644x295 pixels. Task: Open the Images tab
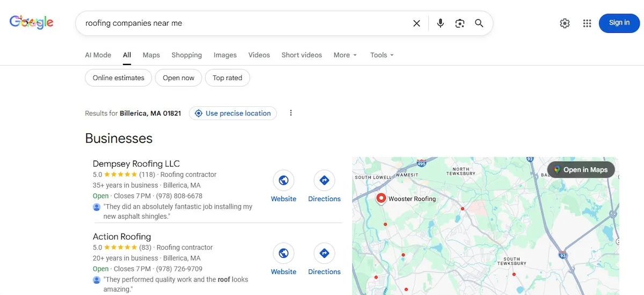pyautogui.click(x=225, y=55)
